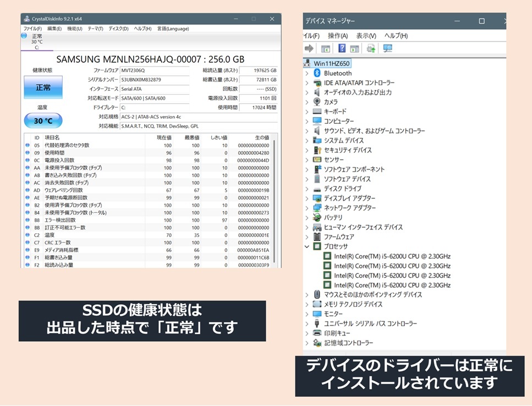
Task: Expand the ヒューマン インターフェイス デバイス node
Action: tap(307, 227)
